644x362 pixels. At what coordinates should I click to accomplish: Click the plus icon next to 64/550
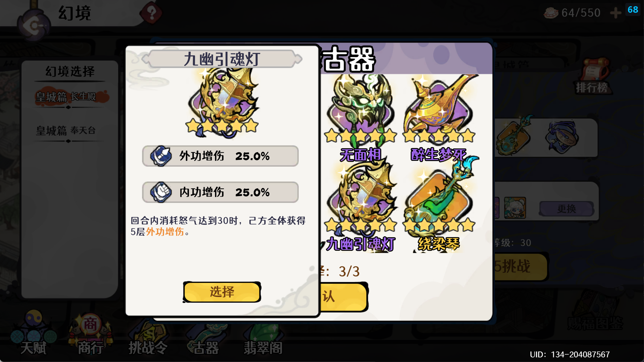[x=616, y=13]
